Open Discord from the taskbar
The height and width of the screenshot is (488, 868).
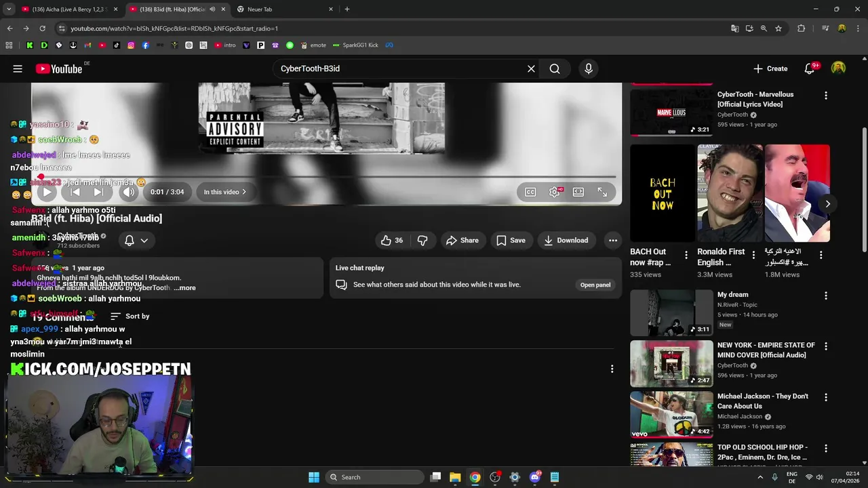pyautogui.click(x=534, y=477)
